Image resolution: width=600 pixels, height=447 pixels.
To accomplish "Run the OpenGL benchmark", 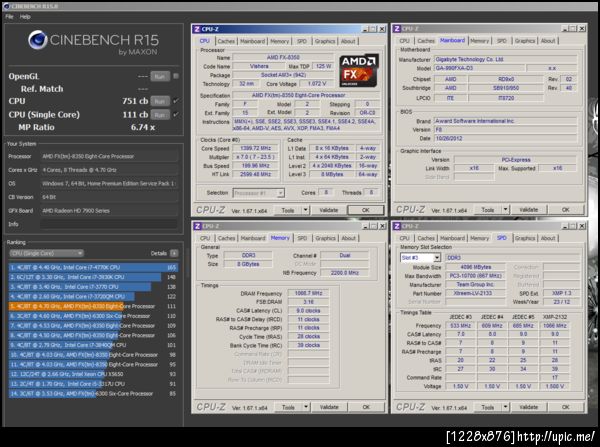I will (x=160, y=76).
